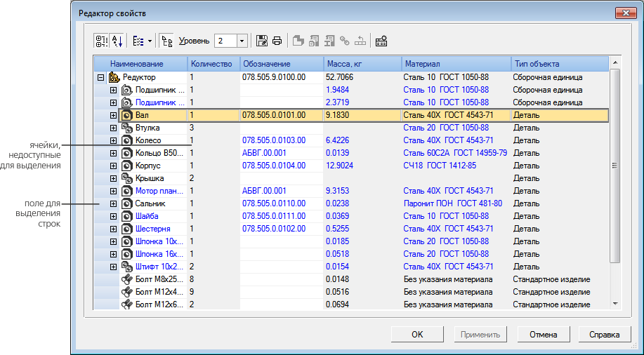644x355 pixels.
Task: Click the save icon in toolbar
Action: pyautogui.click(x=262, y=41)
